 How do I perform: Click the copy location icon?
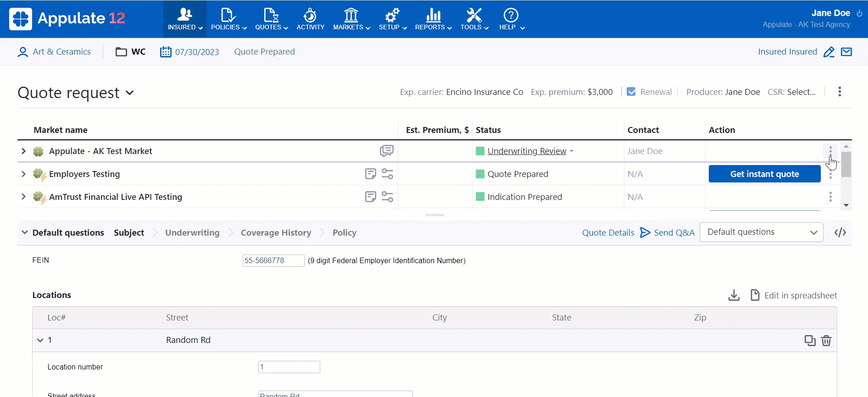click(x=810, y=340)
